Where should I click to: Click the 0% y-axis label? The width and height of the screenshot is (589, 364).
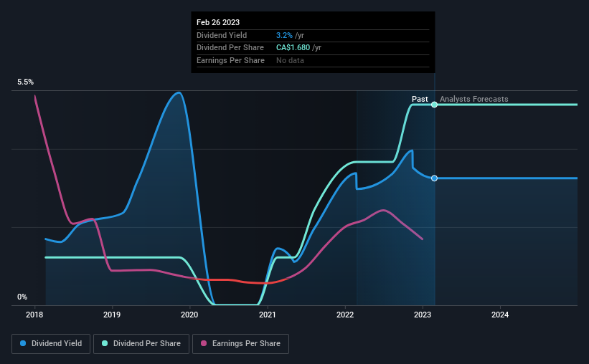pos(22,297)
